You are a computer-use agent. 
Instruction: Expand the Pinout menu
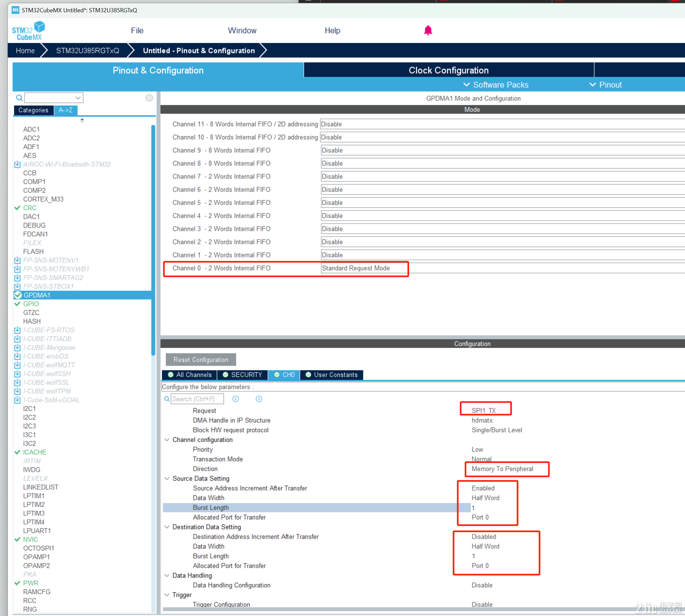pos(605,85)
